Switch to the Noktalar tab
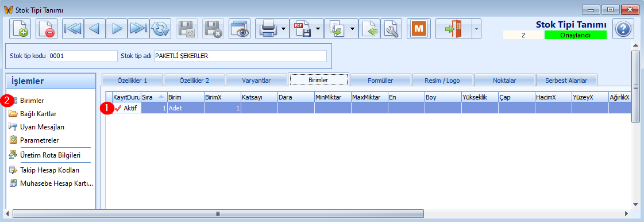 point(504,80)
